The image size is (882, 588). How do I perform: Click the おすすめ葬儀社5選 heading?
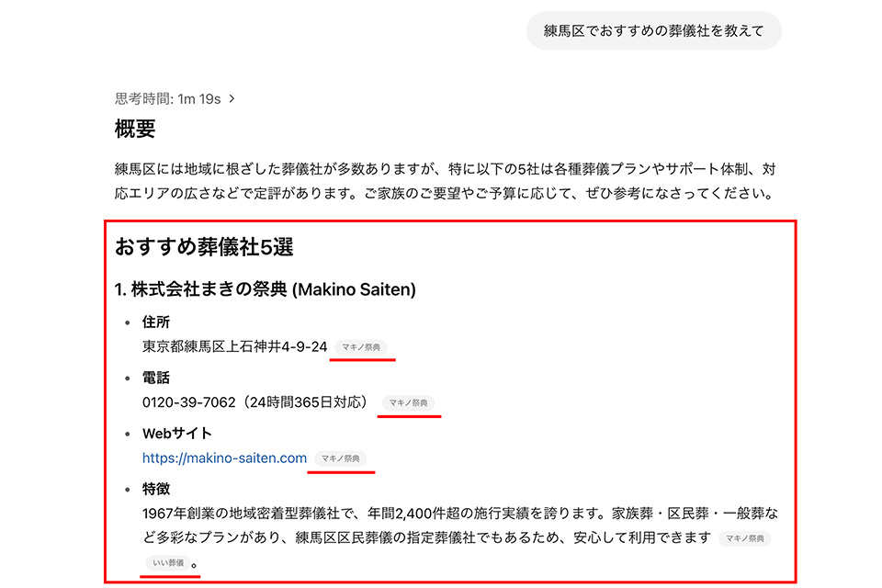204,247
